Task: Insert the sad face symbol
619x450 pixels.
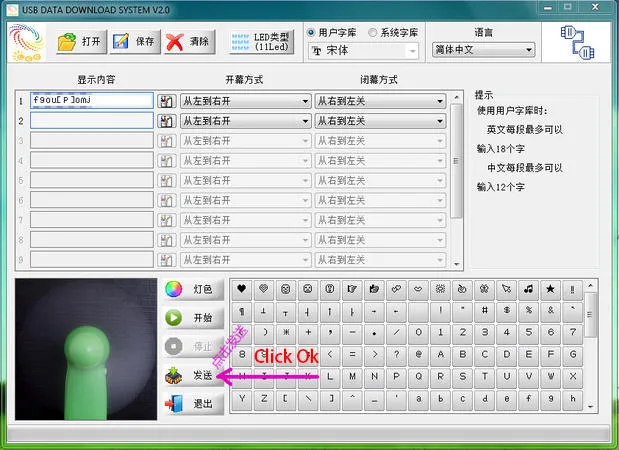Action: pos(308,289)
